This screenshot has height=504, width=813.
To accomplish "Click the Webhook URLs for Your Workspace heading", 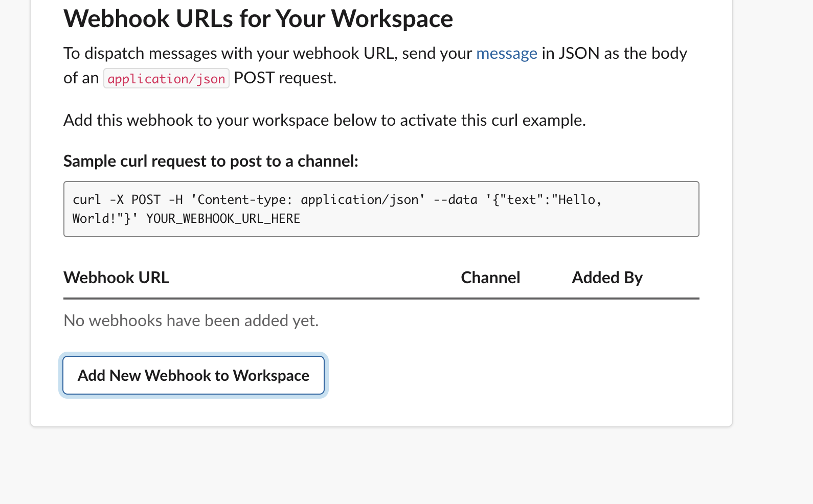I will point(258,19).
